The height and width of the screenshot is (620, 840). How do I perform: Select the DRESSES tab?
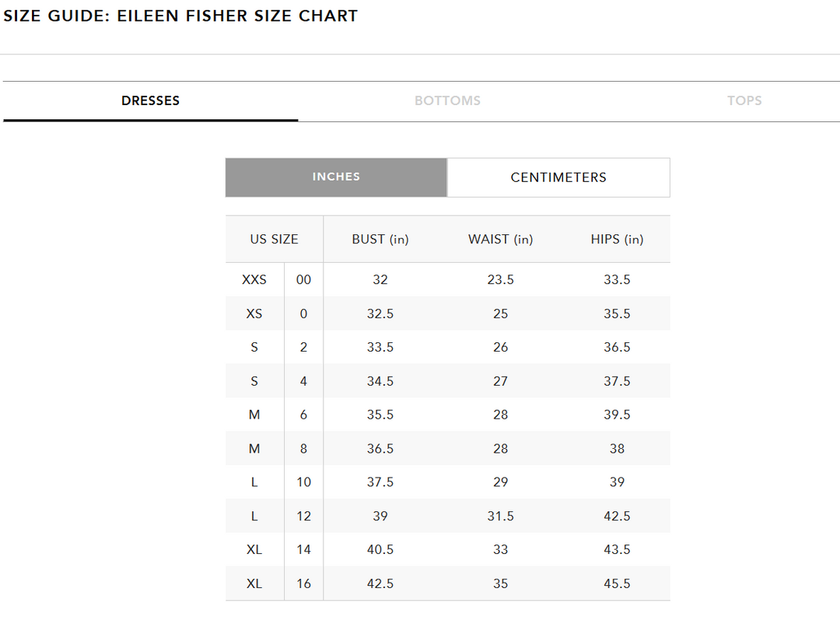(x=150, y=100)
